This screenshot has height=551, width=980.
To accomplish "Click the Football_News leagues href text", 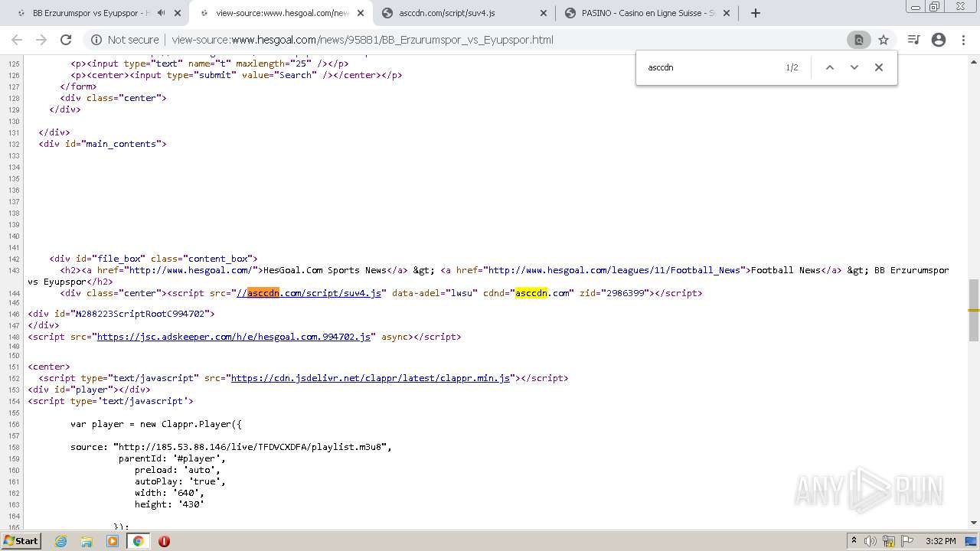I will tap(614, 270).
